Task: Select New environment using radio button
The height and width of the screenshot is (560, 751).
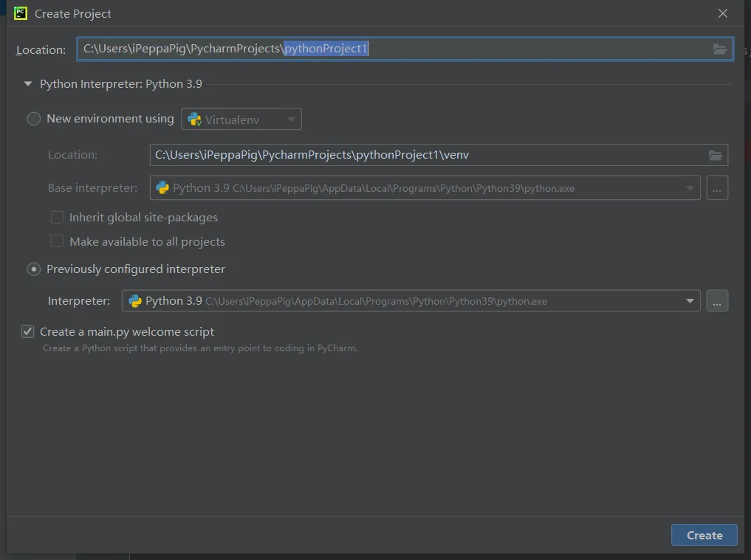Action: [x=33, y=119]
